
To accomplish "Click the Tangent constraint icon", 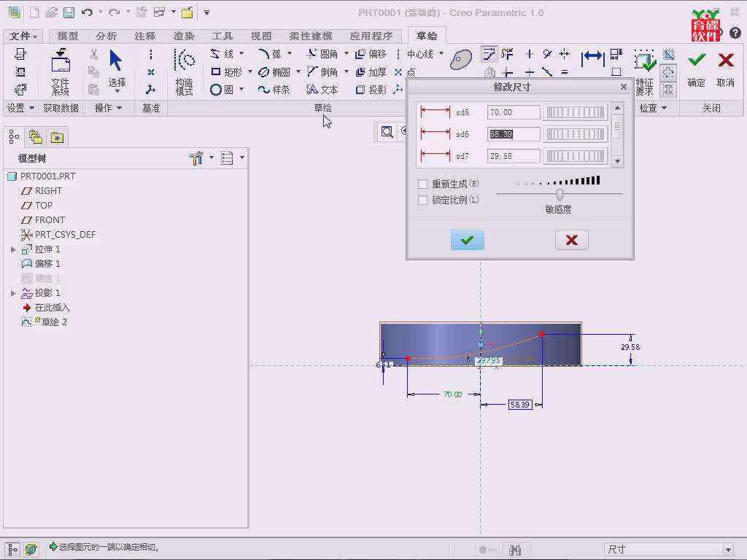I will (x=547, y=54).
